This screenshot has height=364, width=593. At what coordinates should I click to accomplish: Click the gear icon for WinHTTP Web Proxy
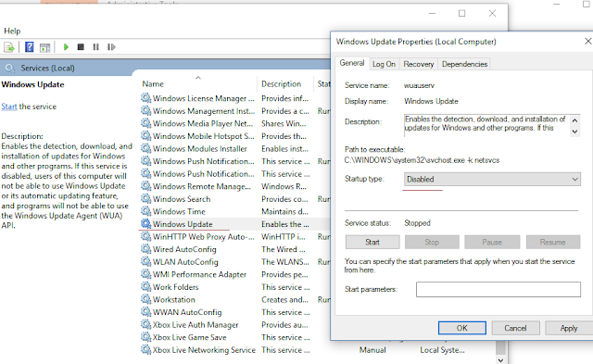[x=146, y=236]
